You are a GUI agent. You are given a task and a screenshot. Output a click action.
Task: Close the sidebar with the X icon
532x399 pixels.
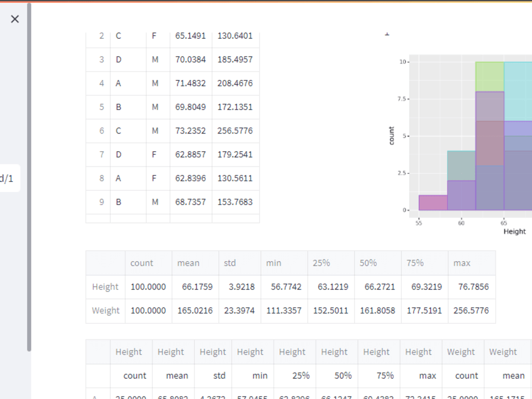pyautogui.click(x=15, y=19)
